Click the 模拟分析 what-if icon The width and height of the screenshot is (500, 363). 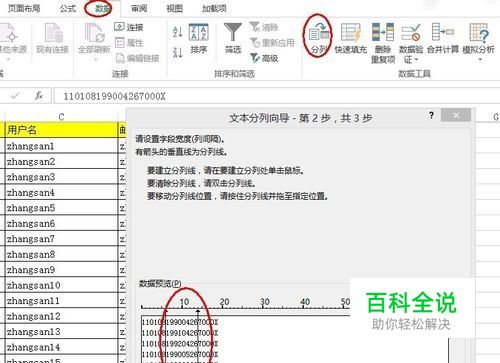click(479, 33)
